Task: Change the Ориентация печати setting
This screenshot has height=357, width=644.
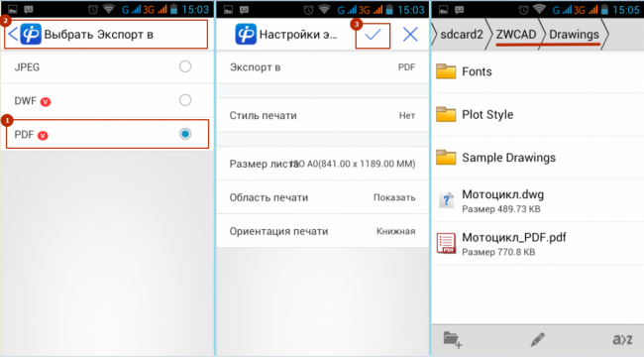Action: pyautogui.click(x=322, y=231)
